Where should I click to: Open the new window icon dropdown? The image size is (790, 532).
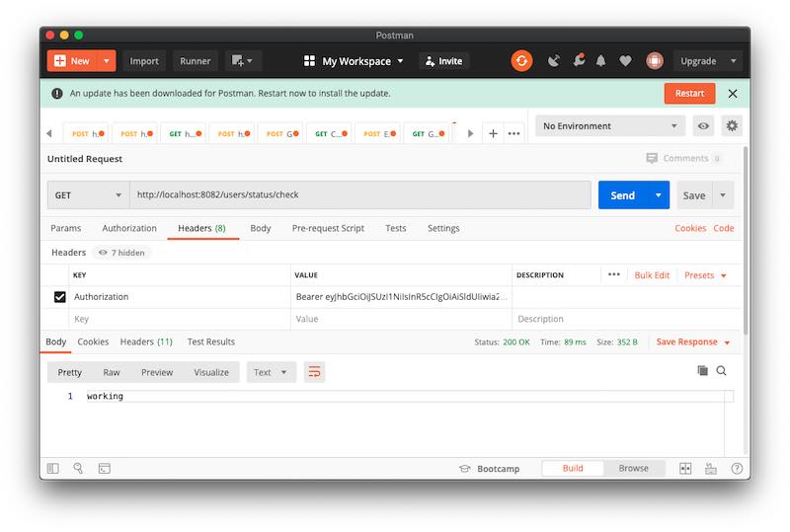click(242, 61)
